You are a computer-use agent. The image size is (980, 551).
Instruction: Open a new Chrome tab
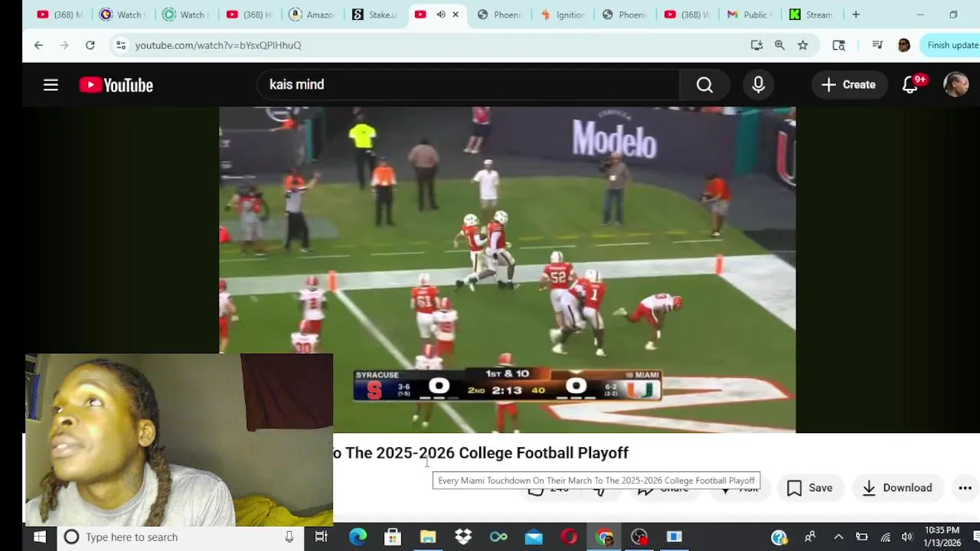pyautogui.click(x=856, y=15)
